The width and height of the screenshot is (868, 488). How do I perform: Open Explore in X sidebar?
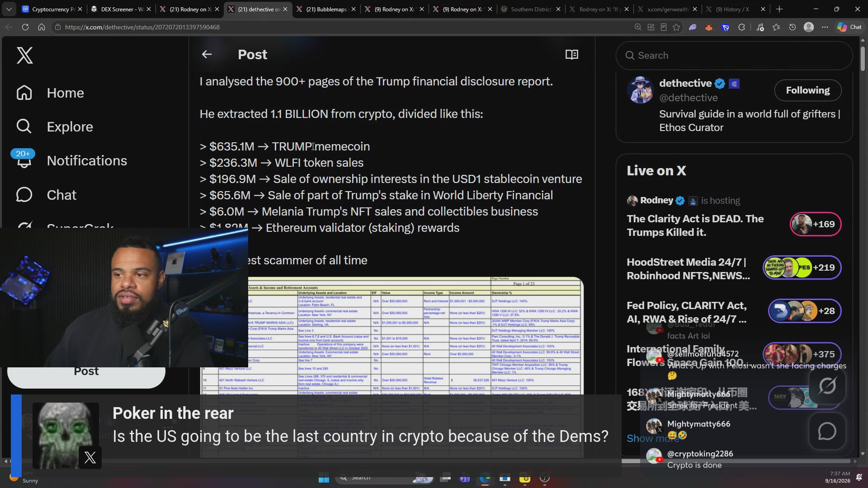tap(55, 127)
